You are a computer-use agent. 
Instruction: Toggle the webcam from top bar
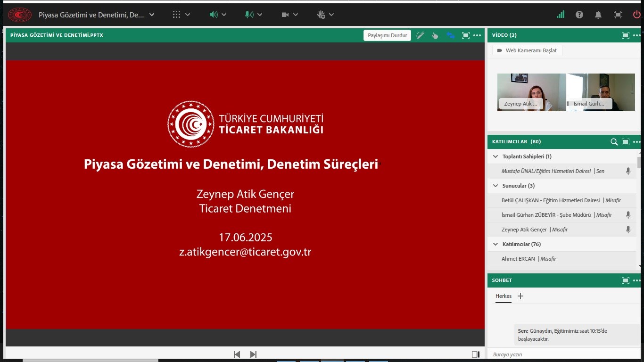(x=285, y=15)
